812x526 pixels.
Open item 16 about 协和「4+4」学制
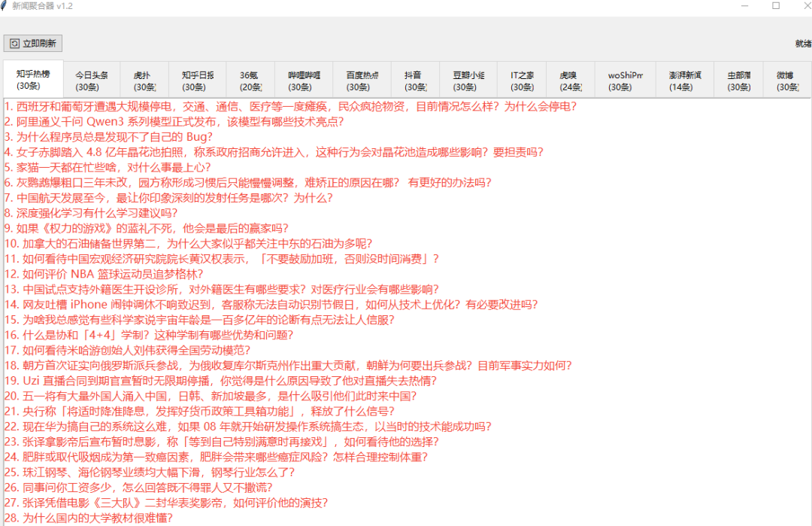(149, 336)
